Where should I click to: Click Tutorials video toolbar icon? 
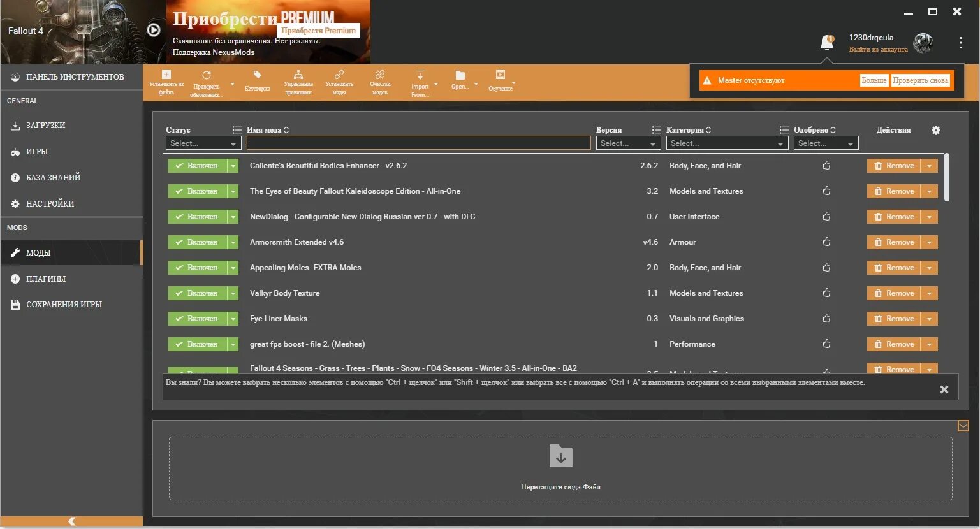501,75
